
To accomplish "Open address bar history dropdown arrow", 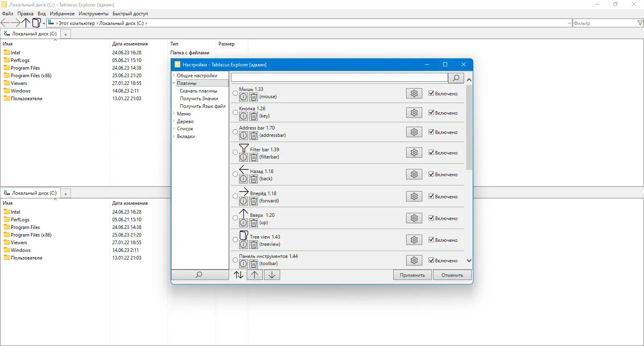I will [569, 23].
